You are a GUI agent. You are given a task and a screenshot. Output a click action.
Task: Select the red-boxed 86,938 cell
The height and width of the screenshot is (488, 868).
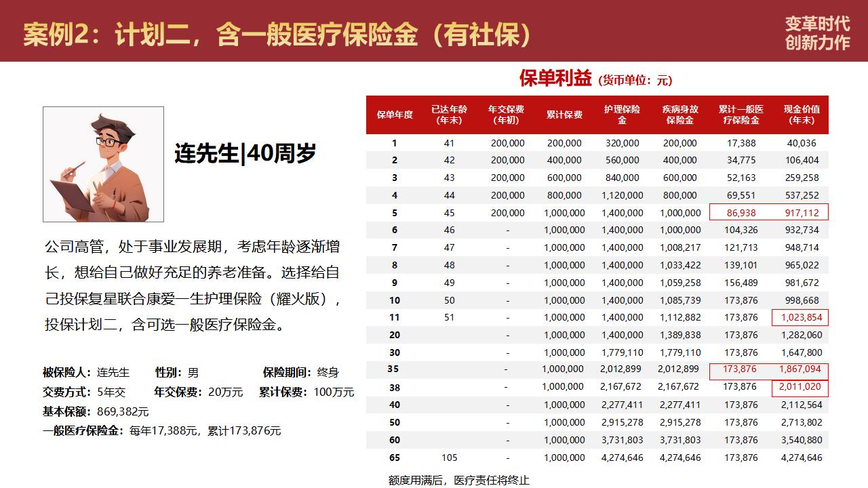tap(740, 213)
